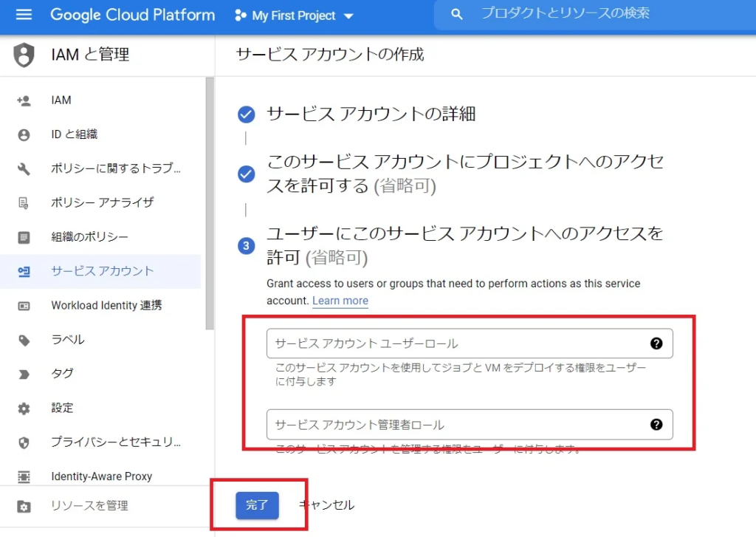This screenshot has width=756, height=537.
Task: Open the IAM sidebar item
Action: [x=61, y=100]
